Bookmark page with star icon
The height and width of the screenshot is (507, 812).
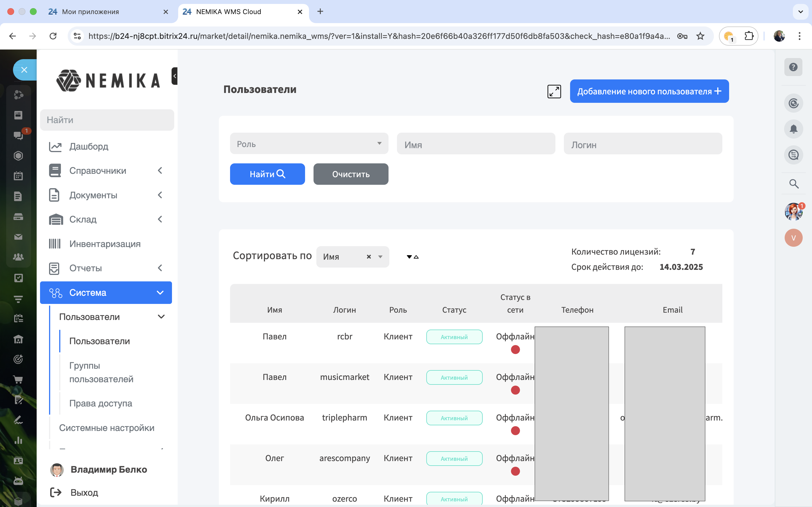click(700, 36)
